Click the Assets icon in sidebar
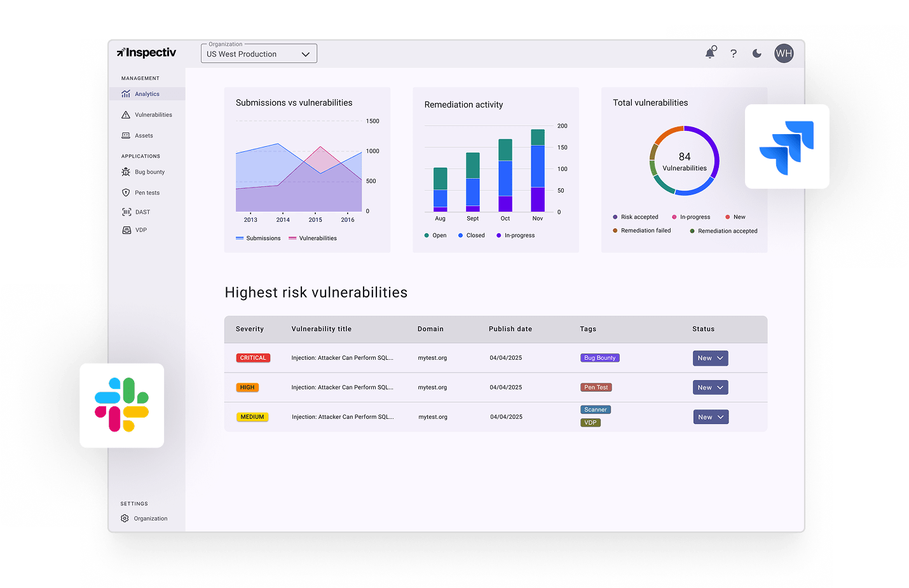The image size is (909, 588). coord(126,135)
